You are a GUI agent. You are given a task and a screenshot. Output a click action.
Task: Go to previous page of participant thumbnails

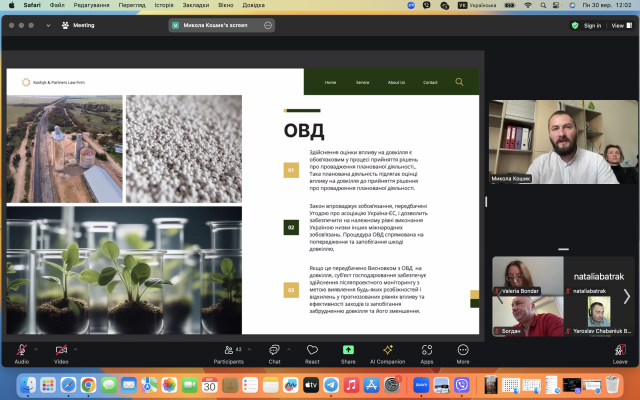500,296
